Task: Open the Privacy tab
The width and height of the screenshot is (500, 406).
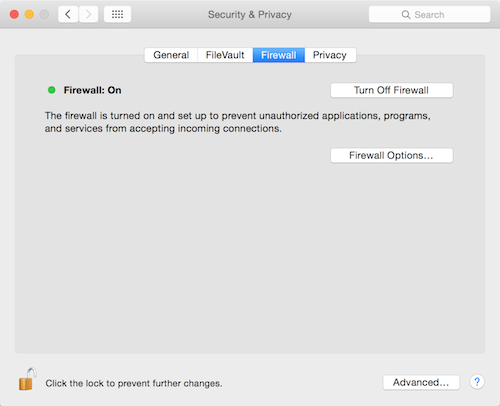Action: (x=330, y=55)
